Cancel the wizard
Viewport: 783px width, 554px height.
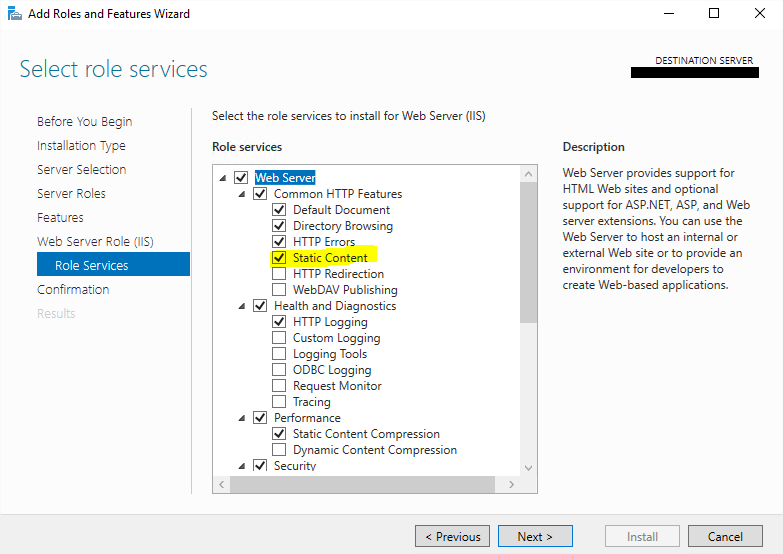725,536
